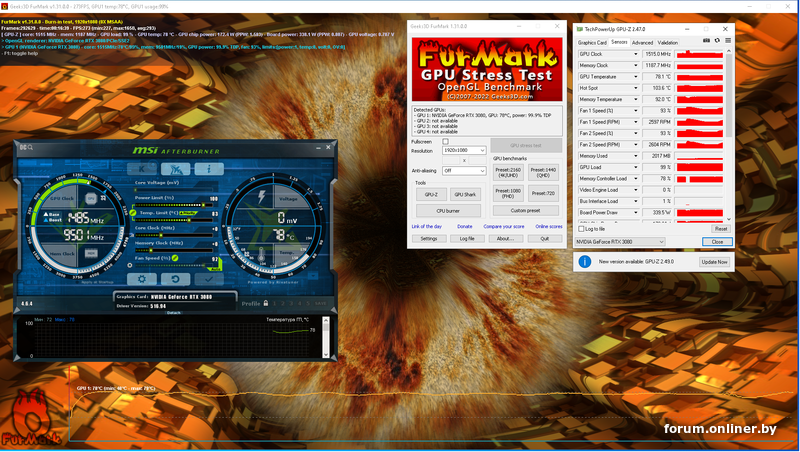Open the Resolution dropdown in FurMark

point(464,150)
